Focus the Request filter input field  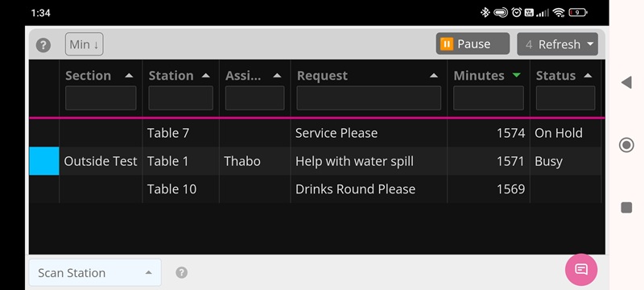coord(369,97)
